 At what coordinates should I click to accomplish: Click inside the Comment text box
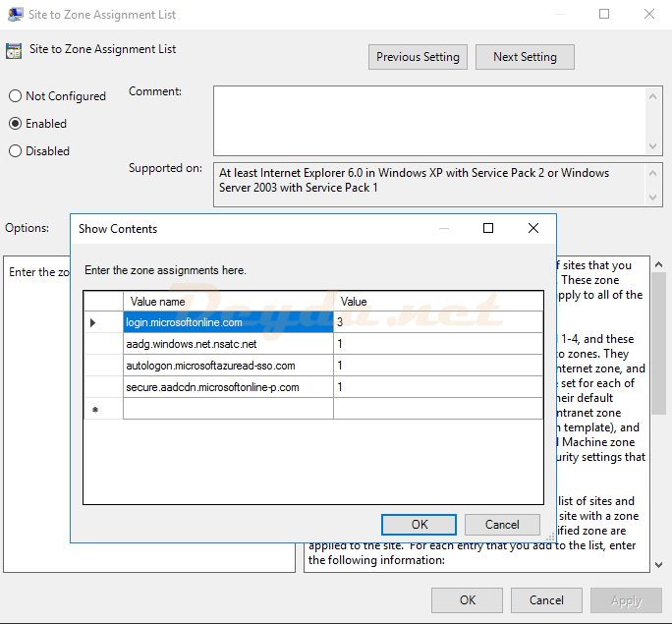tap(429, 121)
